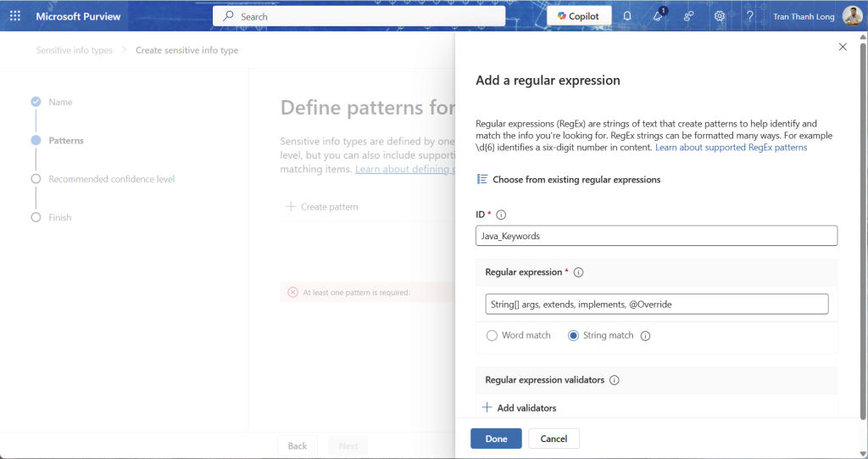Close the Add a regular expression panel
Viewport: 868px width, 459px height.
click(843, 48)
